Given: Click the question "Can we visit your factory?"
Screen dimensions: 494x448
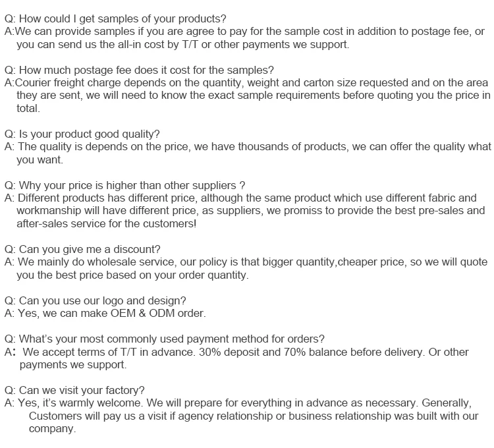Looking at the screenshot, I should (75, 390).
